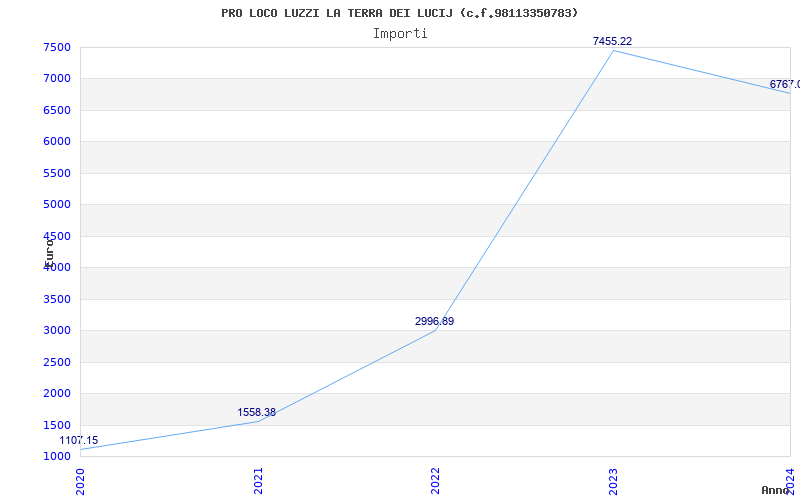Click the 6000 y-axis value

click(x=57, y=141)
